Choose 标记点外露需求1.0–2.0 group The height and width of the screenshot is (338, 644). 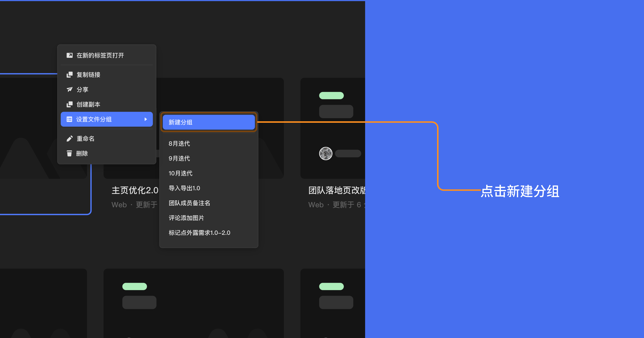click(x=208, y=233)
